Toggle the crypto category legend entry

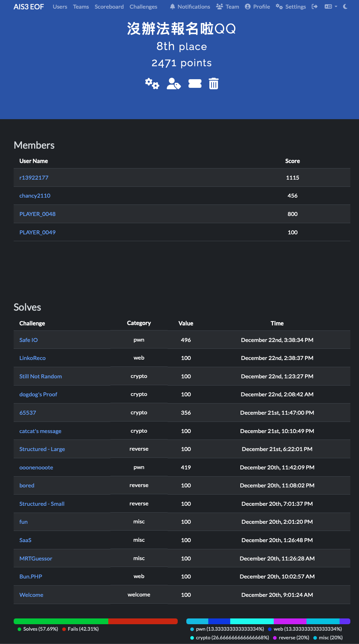point(230,638)
